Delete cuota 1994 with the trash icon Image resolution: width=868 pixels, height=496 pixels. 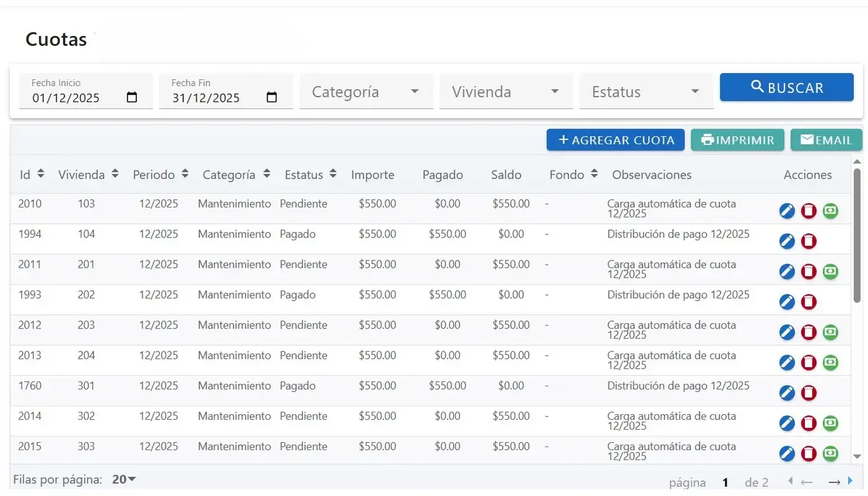click(x=808, y=241)
